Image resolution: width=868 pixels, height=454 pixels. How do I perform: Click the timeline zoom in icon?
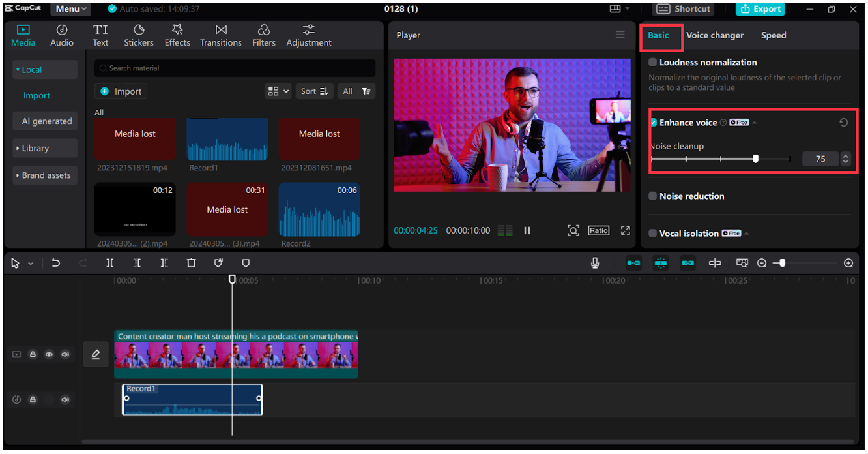848,263
